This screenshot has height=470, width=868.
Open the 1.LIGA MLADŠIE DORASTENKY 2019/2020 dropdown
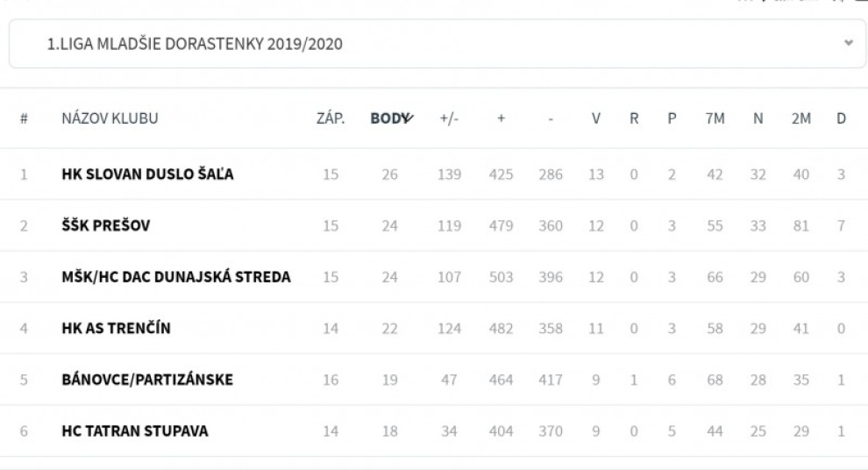tap(430, 44)
